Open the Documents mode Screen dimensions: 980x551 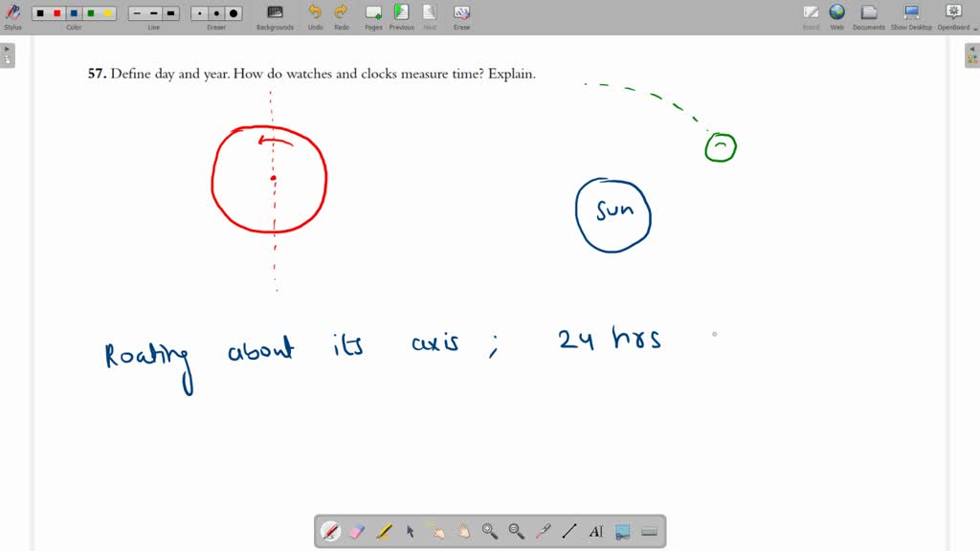coord(868,15)
